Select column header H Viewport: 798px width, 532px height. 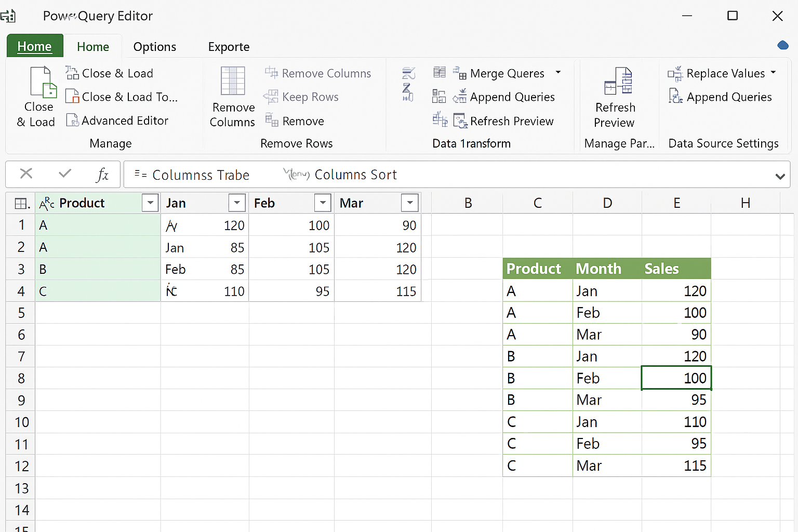tap(746, 203)
